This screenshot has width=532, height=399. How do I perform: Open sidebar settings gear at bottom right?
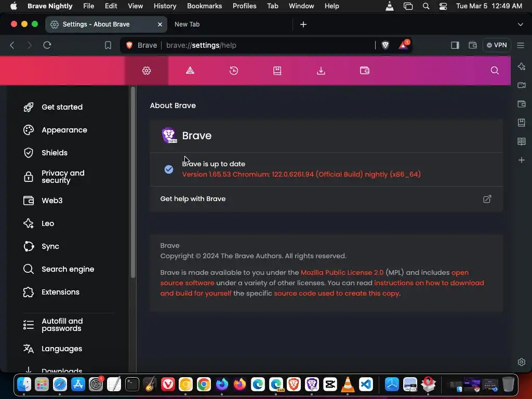tap(522, 362)
